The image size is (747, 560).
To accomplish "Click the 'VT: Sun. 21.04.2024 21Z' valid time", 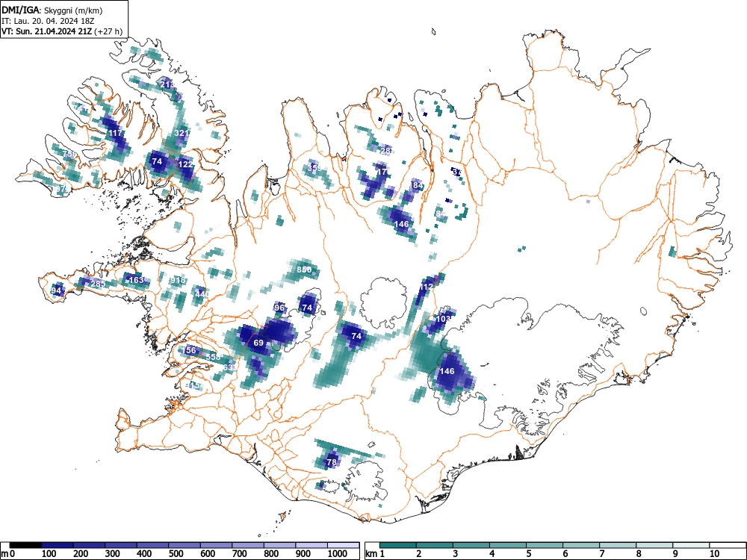I will 47,32.
